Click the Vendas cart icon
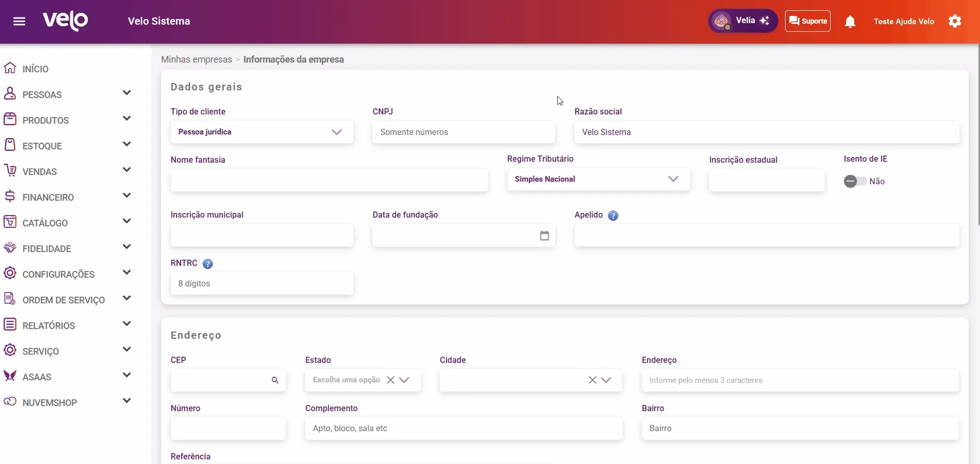 [10, 170]
